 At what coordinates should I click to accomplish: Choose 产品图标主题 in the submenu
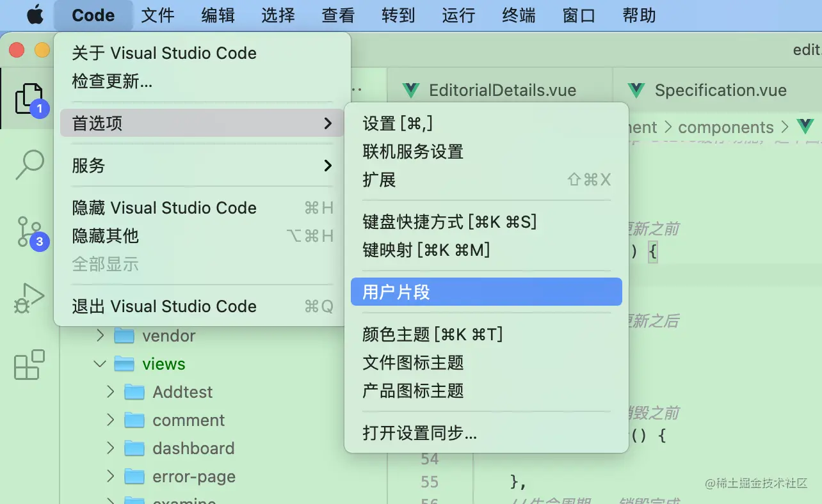pyautogui.click(x=487, y=391)
